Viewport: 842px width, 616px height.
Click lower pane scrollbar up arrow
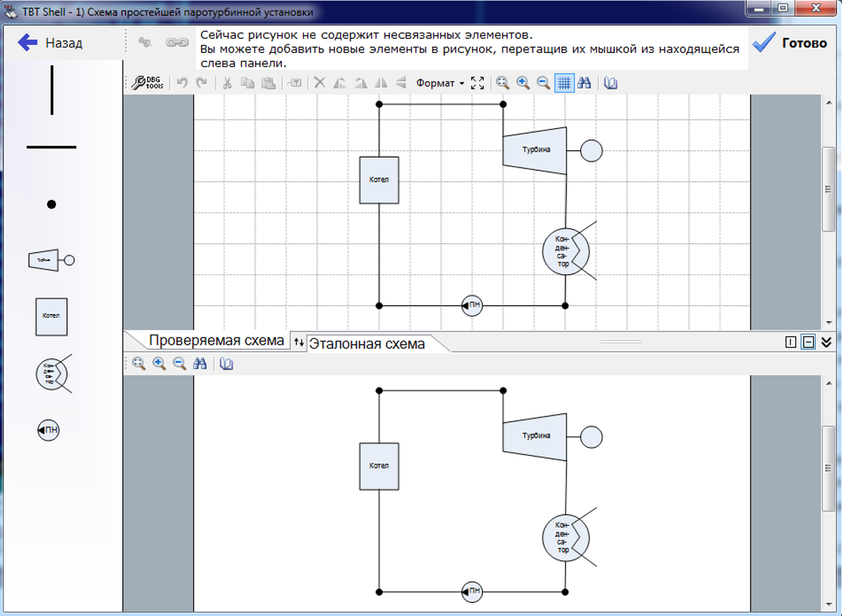click(x=829, y=384)
